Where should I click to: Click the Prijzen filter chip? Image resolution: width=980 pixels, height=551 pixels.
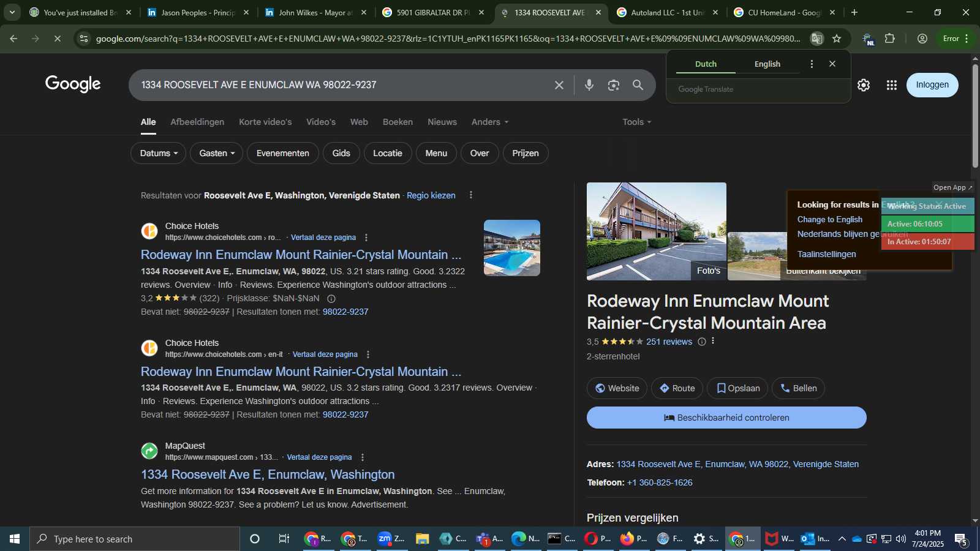526,153
